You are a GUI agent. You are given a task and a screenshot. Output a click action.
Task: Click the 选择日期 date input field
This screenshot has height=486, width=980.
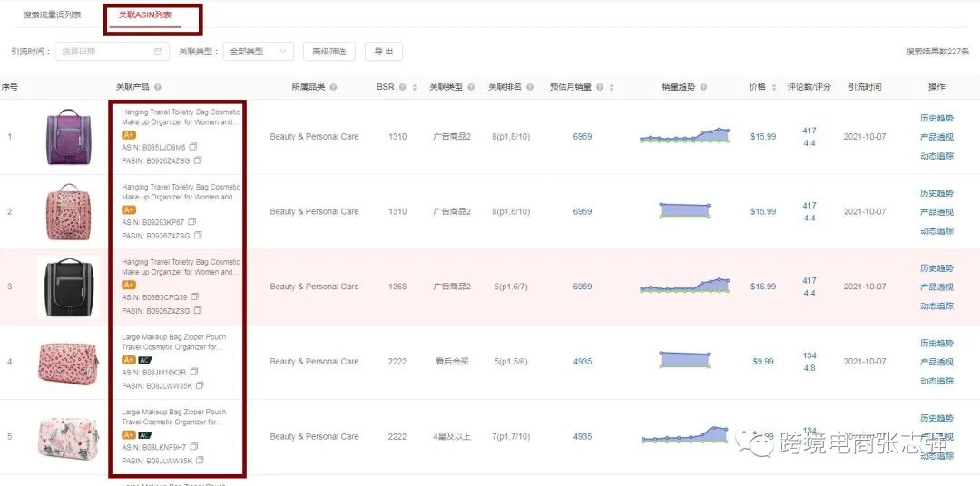(x=113, y=51)
